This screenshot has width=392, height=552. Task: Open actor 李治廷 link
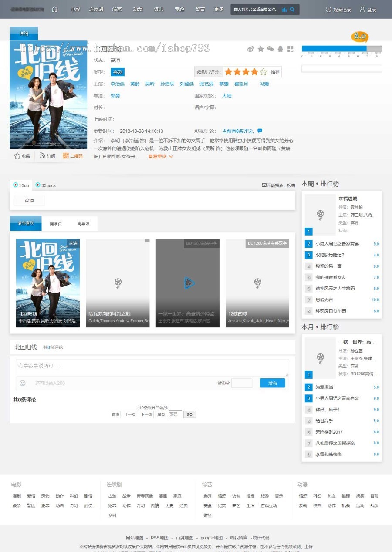pos(118,84)
